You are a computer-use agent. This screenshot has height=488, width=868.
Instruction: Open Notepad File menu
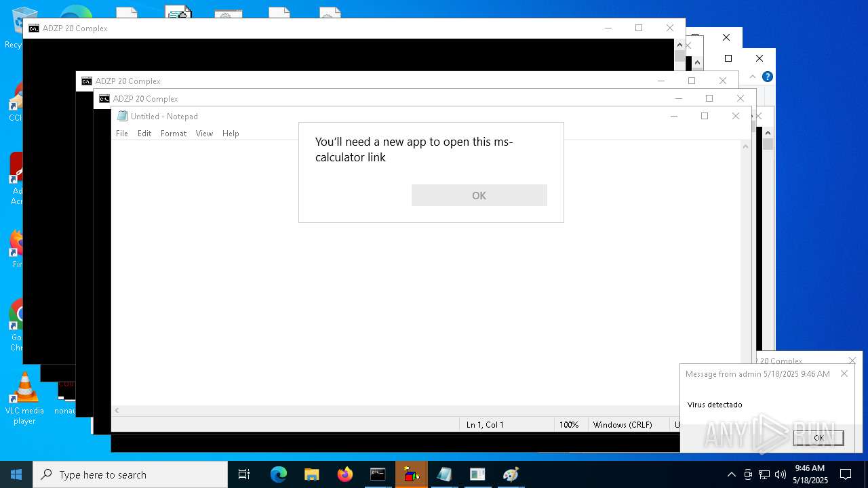pos(122,134)
